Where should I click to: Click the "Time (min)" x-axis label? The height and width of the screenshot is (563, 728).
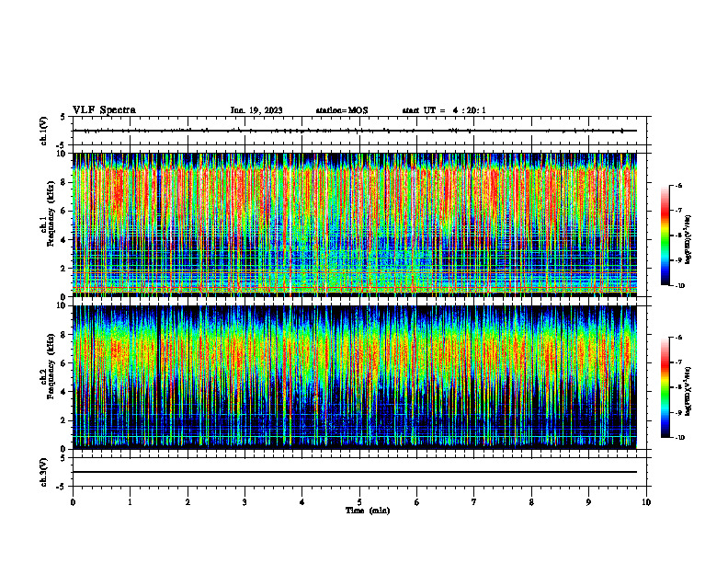pos(368,511)
